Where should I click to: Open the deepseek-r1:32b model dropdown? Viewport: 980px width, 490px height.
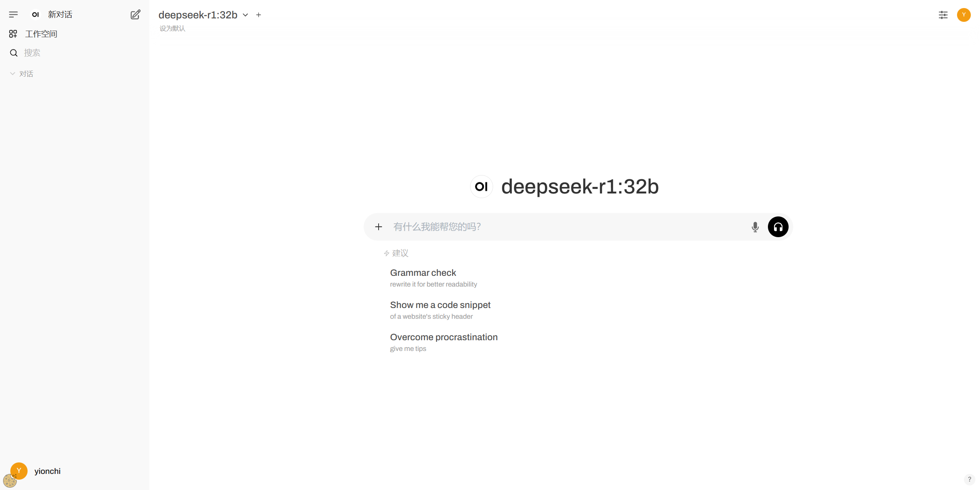[x=245, y=15]
